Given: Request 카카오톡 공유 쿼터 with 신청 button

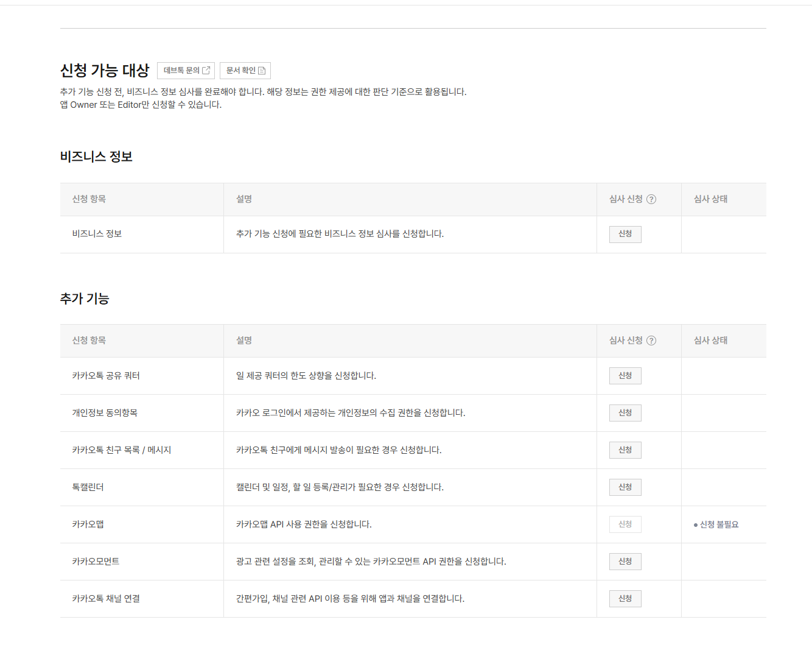Looking at the screenshot, I should [x=625, y=376].
